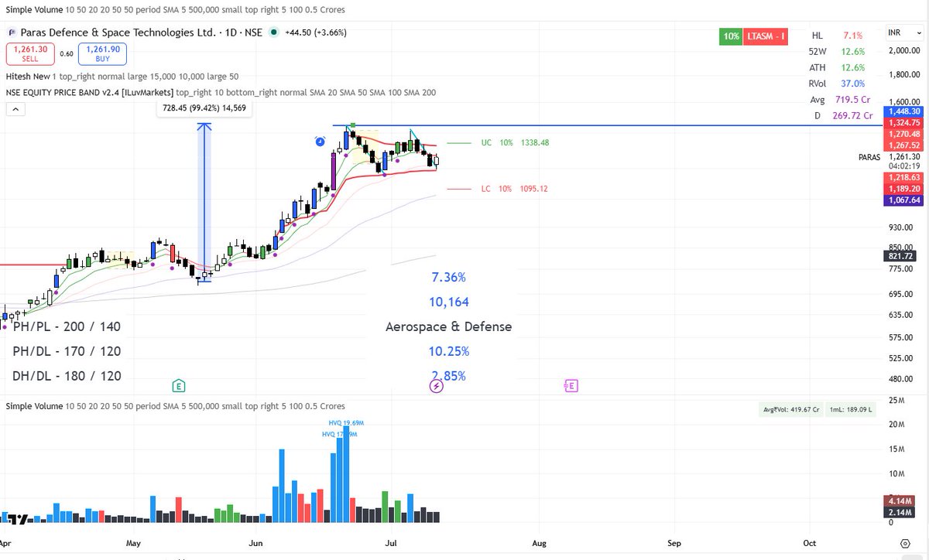Click the PARAS last price label
The height and width of the screenshot is (560, 929).
(869, 155)
